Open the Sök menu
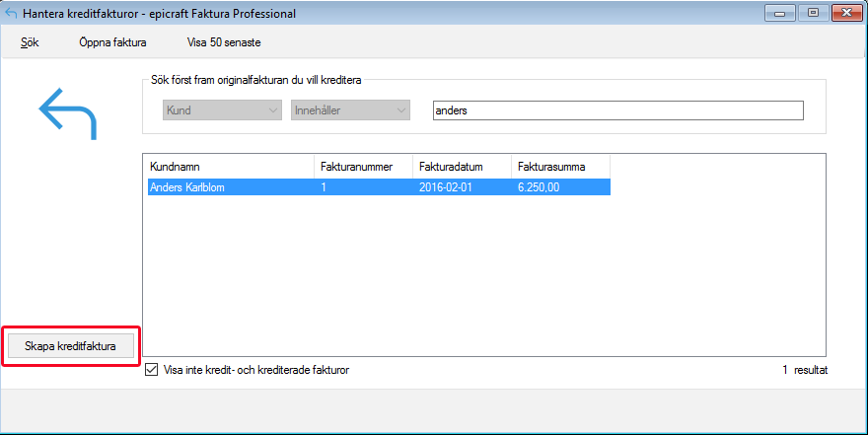Image resolution: width=868 pixels, height=435 pixels. point(30,42)
